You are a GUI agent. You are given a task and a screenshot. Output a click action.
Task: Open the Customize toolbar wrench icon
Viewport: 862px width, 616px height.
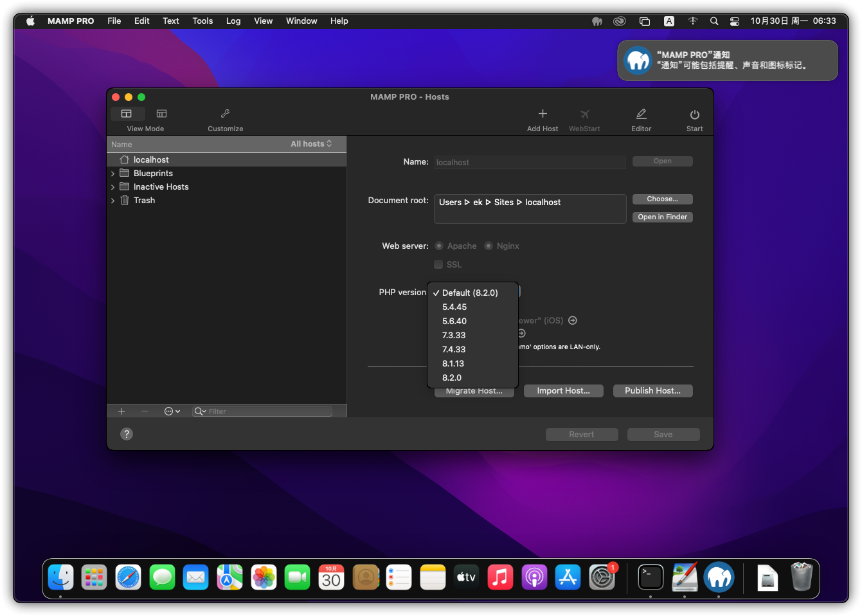pyautogui.click(x=225, y=114)
